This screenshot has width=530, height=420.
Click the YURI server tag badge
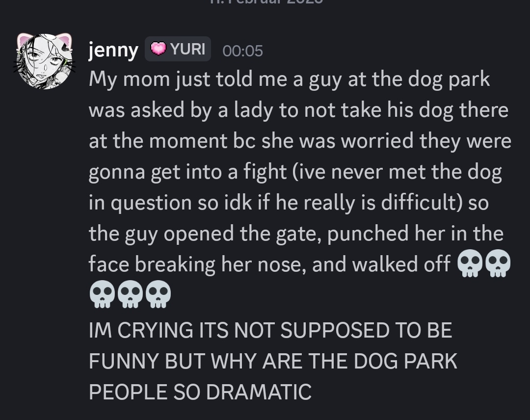point(178,49)
